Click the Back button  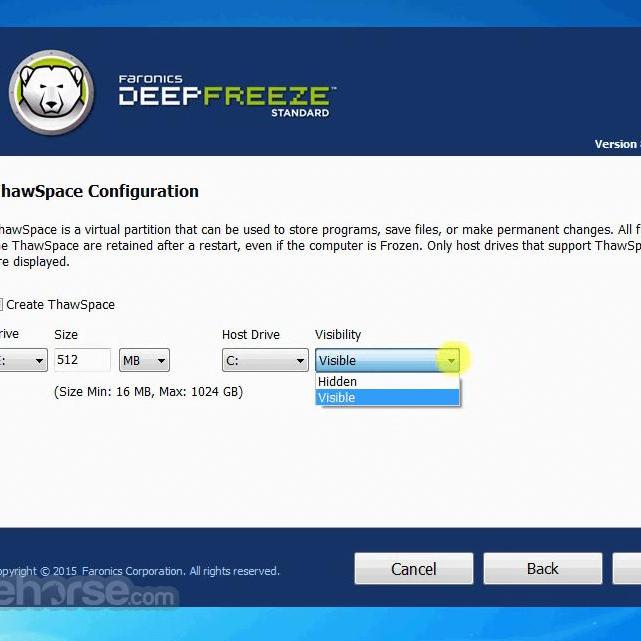click(x=542, y=569)
